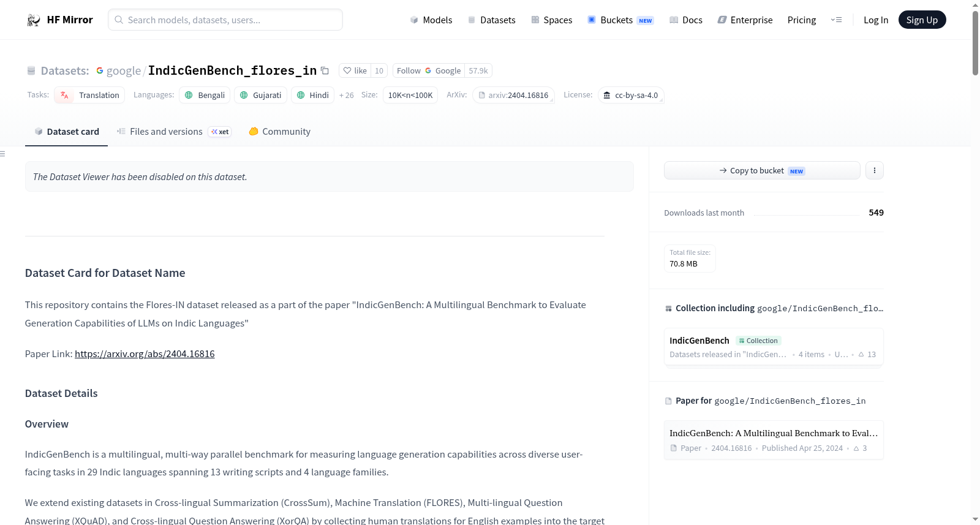This screenshot has height=525, width=980.
Task: Expand the additional navigation menu dropdown
Action: (x=836, y=20)
